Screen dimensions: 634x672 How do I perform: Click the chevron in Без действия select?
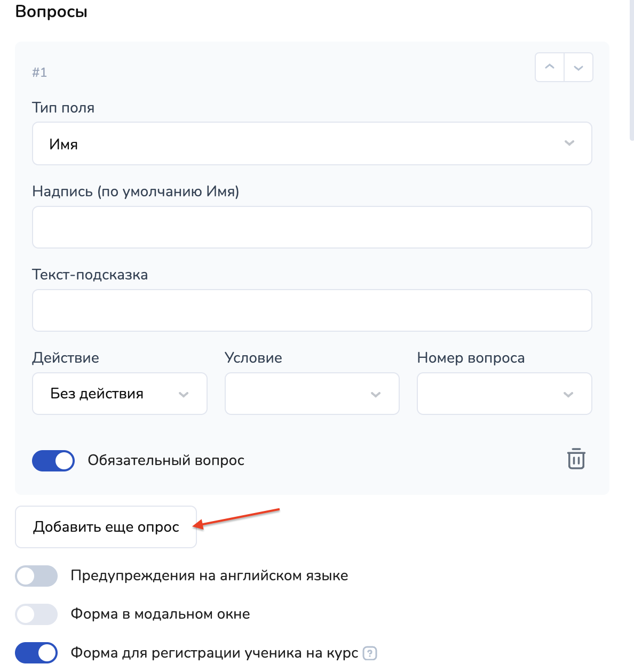184,395
